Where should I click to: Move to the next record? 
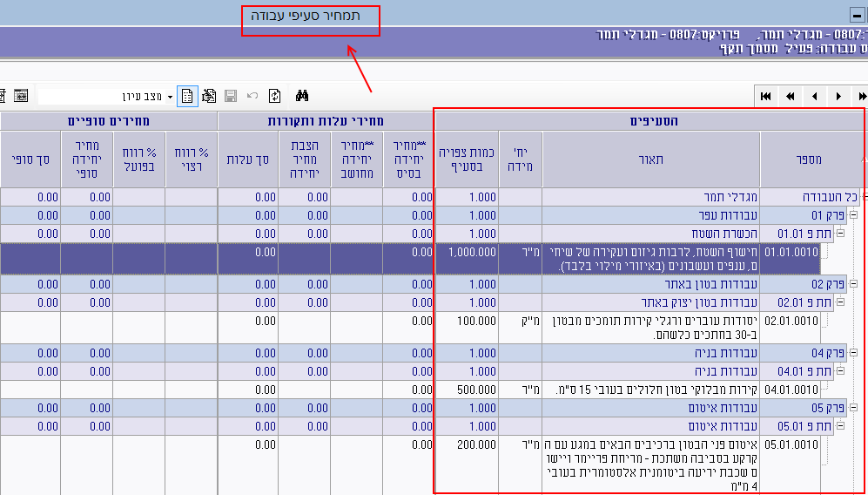coord(838,96)
